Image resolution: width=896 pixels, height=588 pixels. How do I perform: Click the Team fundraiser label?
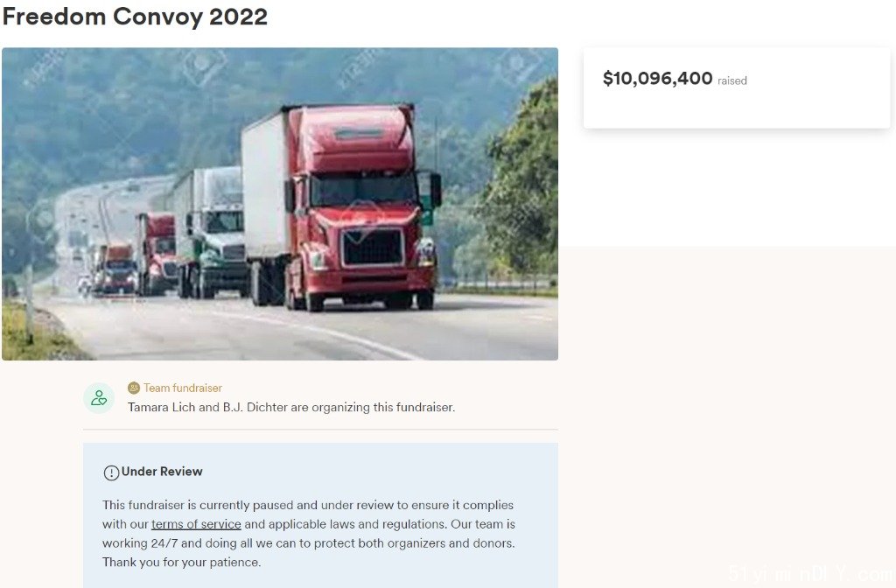(183, 388)
